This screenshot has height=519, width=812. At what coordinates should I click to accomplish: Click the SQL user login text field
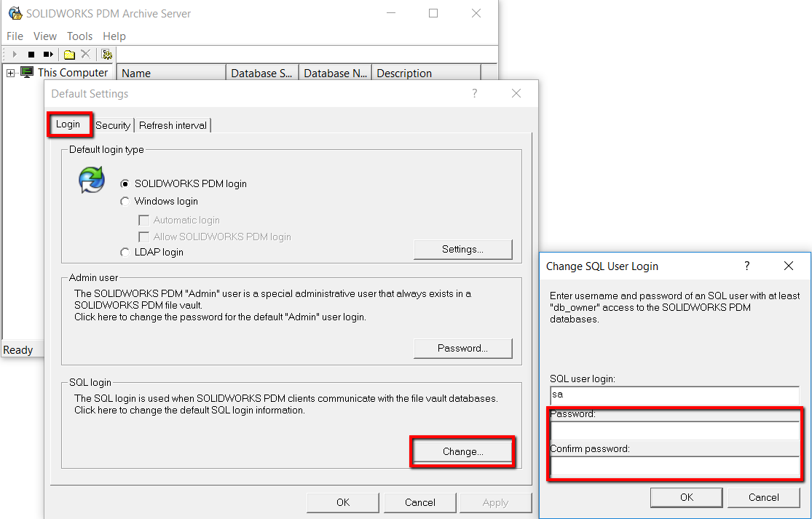675,395
